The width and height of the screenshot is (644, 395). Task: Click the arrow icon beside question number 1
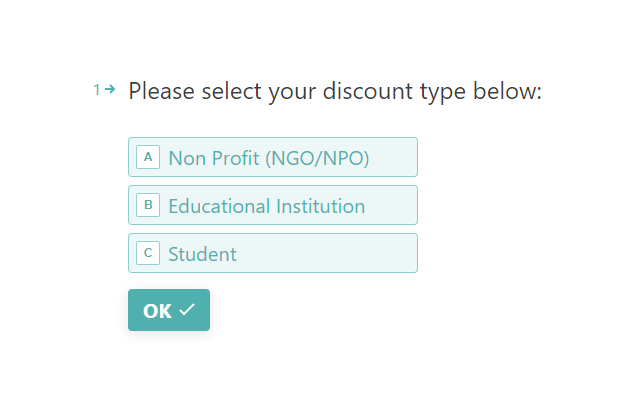110,89
